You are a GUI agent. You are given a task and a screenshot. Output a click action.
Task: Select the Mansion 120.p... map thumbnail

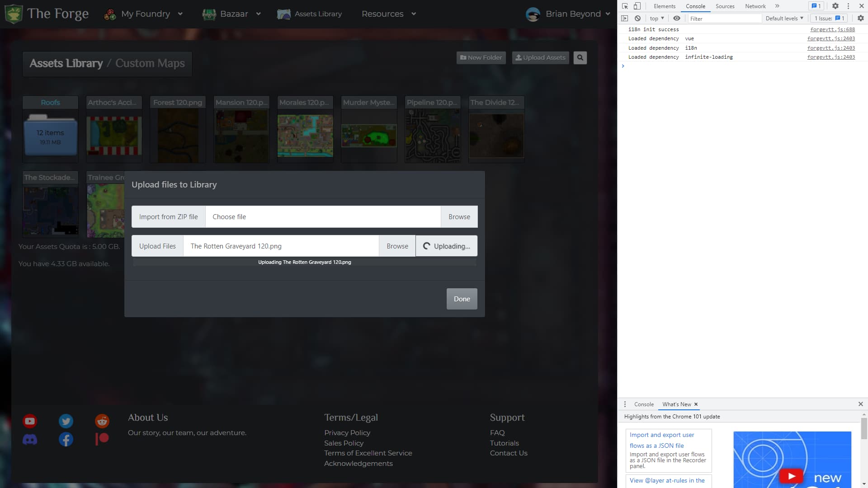click(241, 129)
